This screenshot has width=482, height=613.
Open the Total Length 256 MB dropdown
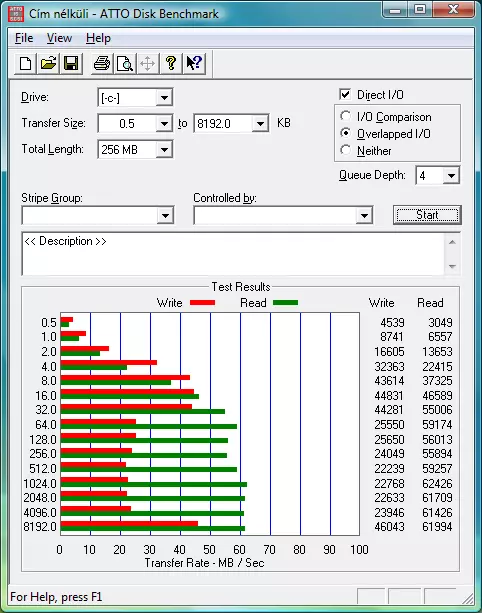point(164,150)
